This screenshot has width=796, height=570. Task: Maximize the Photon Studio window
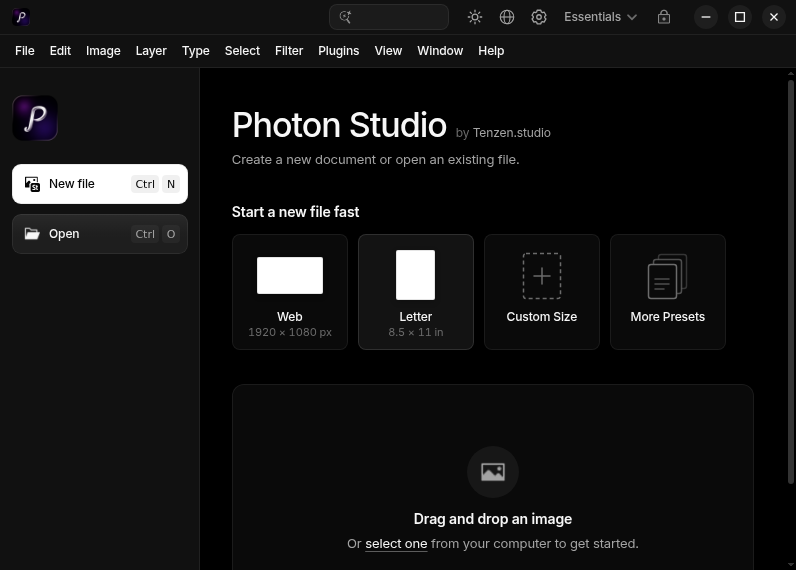(740, 17)
